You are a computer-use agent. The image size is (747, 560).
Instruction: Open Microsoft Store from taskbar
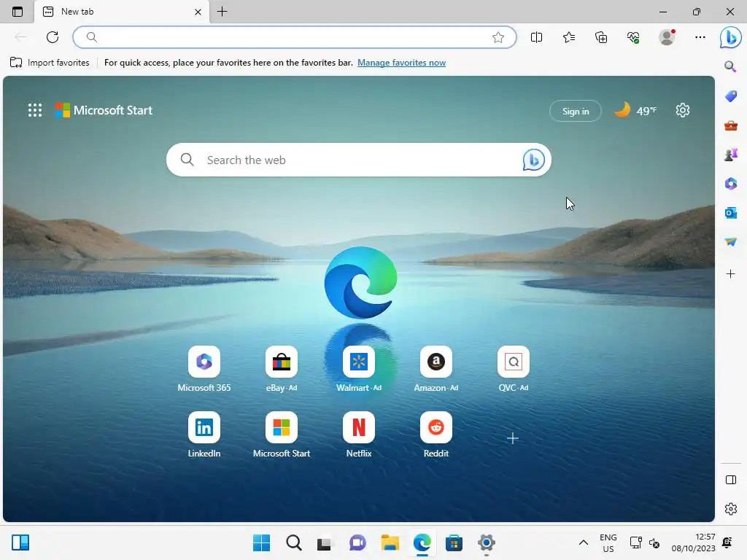tap(454, 542)
